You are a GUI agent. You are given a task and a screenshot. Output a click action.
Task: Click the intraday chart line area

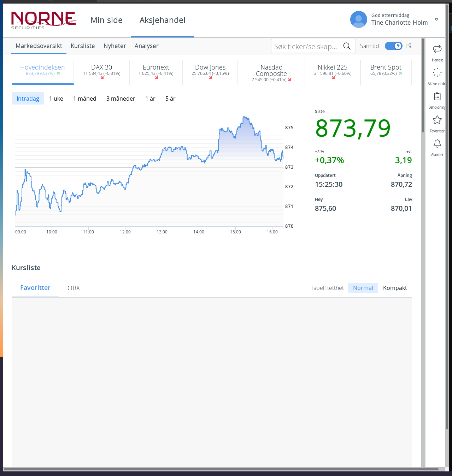point(149,167)
